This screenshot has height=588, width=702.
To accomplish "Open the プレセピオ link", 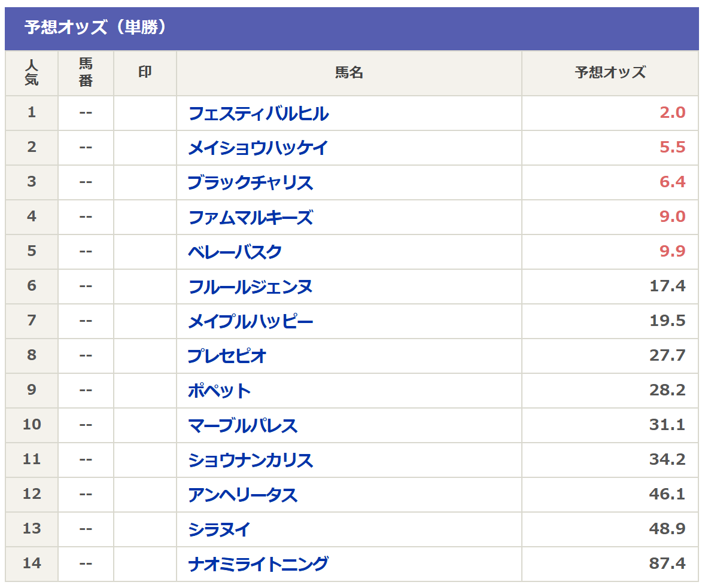I will point(227,356).
